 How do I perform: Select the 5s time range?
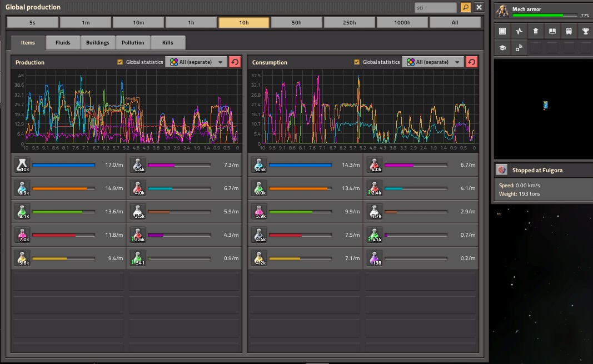pyautogui.click(x=33, y=23)
